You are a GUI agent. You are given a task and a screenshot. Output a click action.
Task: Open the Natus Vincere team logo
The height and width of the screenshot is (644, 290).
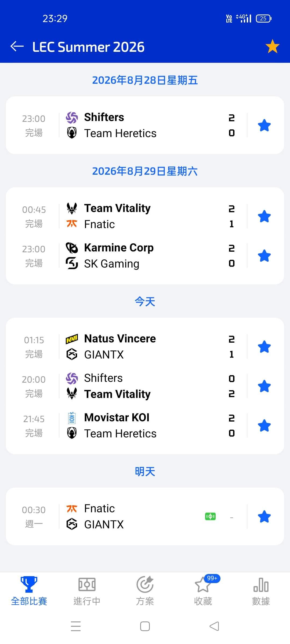coord(72,339)
